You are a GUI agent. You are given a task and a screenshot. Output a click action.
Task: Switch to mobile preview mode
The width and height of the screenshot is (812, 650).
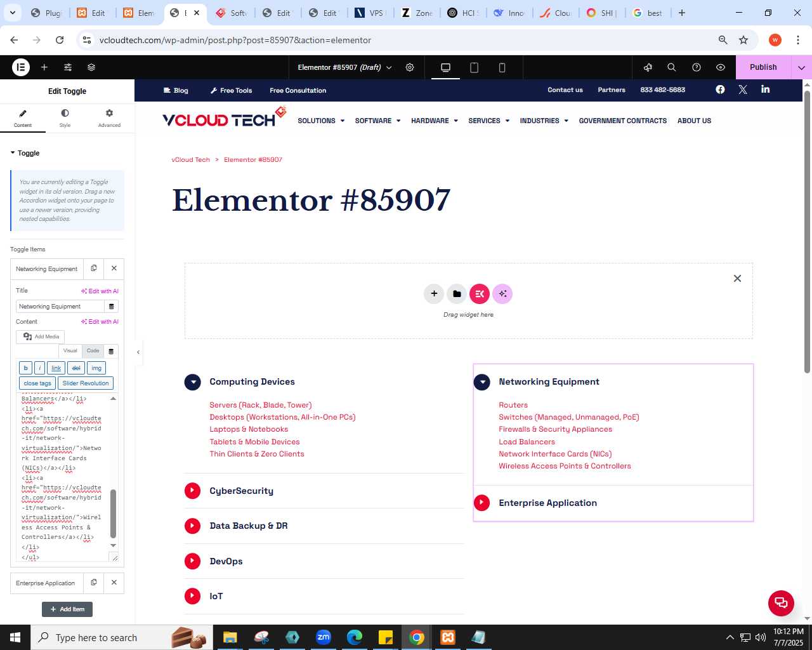coord(502,67)
